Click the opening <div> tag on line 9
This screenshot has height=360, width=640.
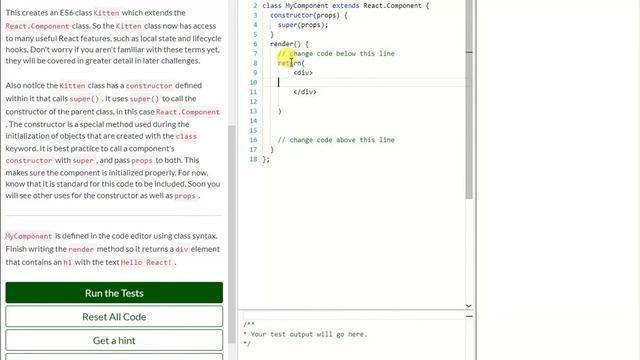click(303, 73)
